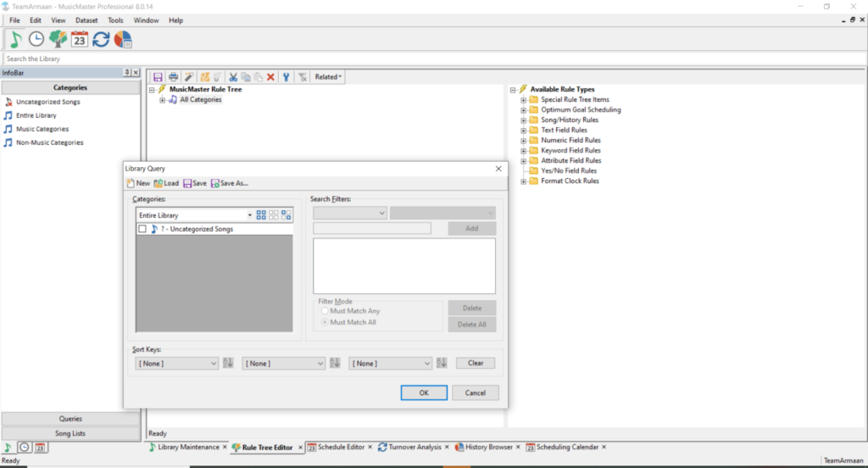Click the calendar 23 icon in the main toolbar

(79, 39)
